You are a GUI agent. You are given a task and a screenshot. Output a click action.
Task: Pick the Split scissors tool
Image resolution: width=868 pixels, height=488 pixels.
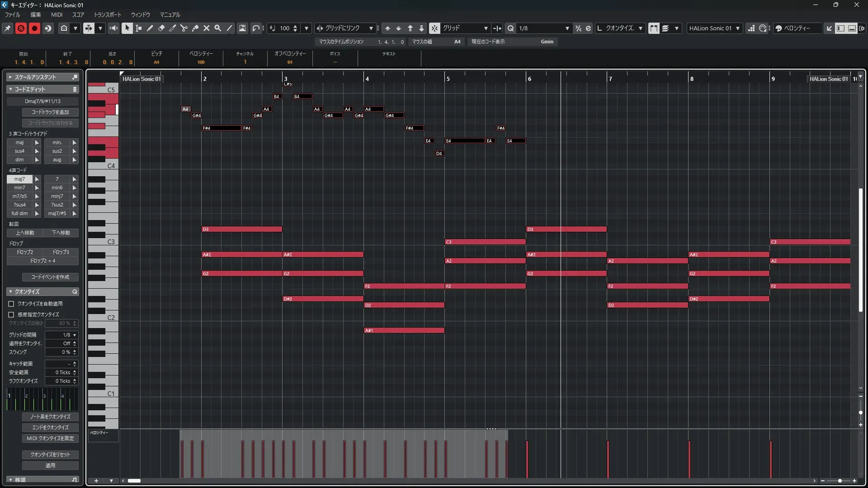pos(184,28)
